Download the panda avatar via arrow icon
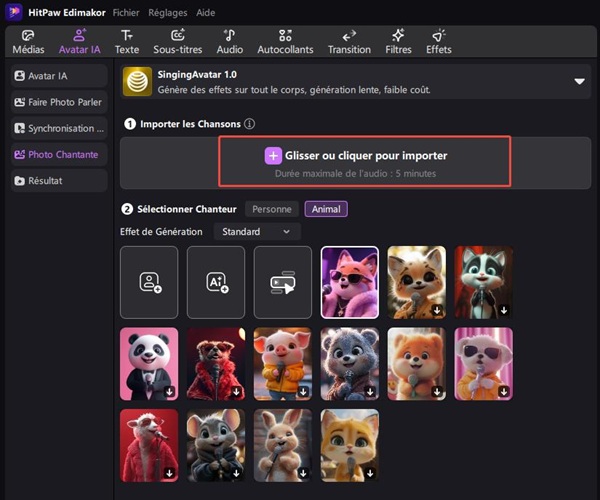This screenshot has width=600, height=500. 170,392
